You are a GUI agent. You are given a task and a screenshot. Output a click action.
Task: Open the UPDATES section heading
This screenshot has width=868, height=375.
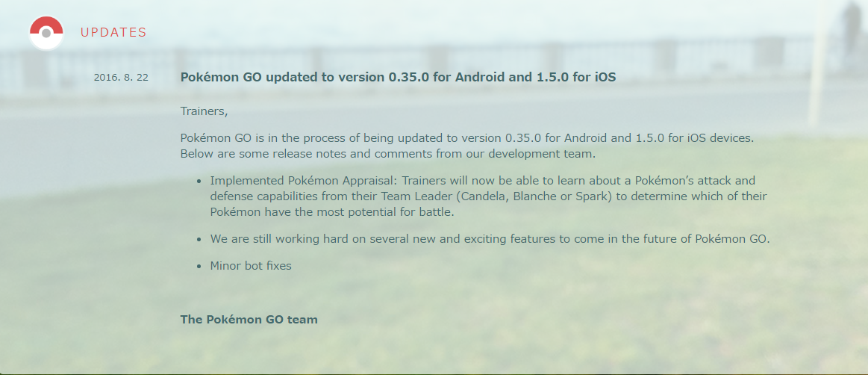coord(113,33)
